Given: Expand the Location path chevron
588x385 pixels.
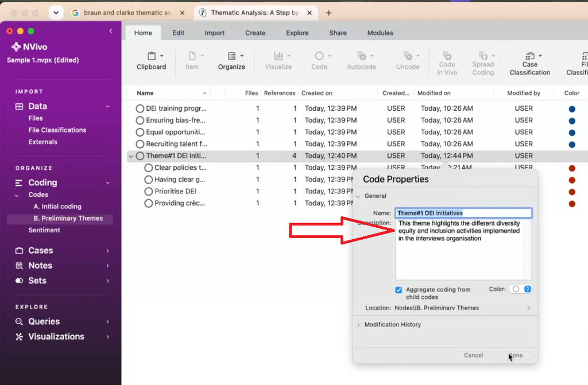Looking at the screenshot, I should [x=529, y=308].
